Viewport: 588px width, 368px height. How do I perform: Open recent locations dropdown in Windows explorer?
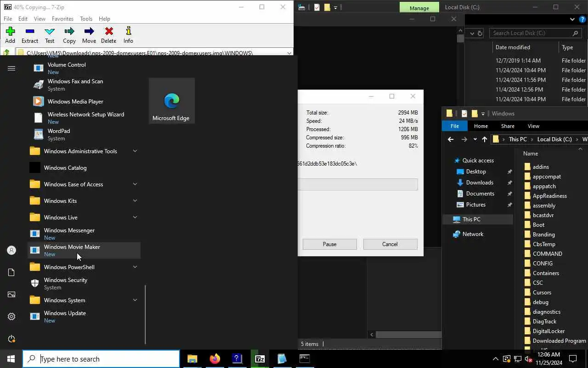tap(475, 139)
